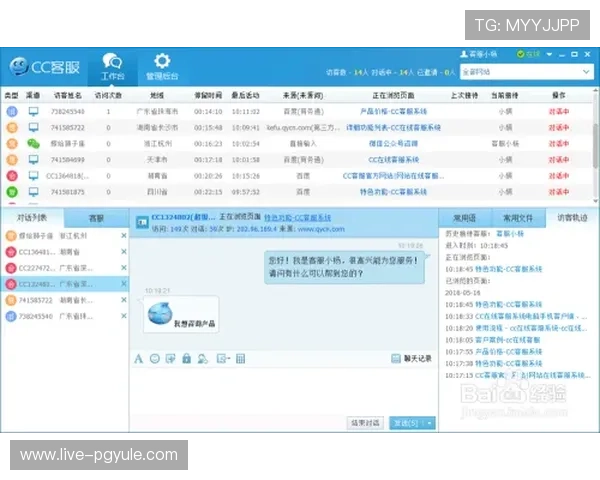Open 10:18:45 特色功能 link under current page
Image resolution: width=600 pixels, height=480 pixels.
pos(509,269)
